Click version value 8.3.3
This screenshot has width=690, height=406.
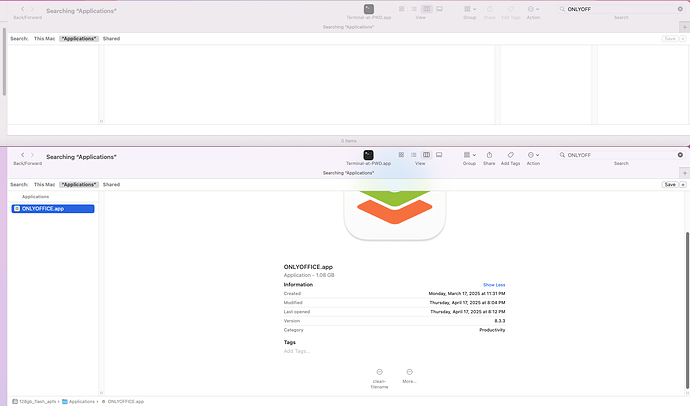point(499,321)
